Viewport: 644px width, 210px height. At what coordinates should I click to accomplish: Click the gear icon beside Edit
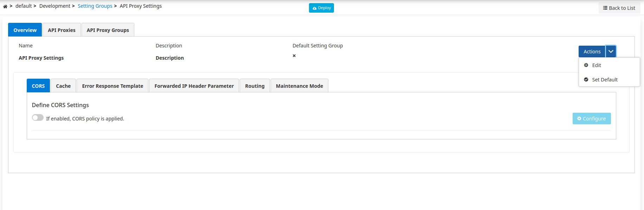[586, 65]
